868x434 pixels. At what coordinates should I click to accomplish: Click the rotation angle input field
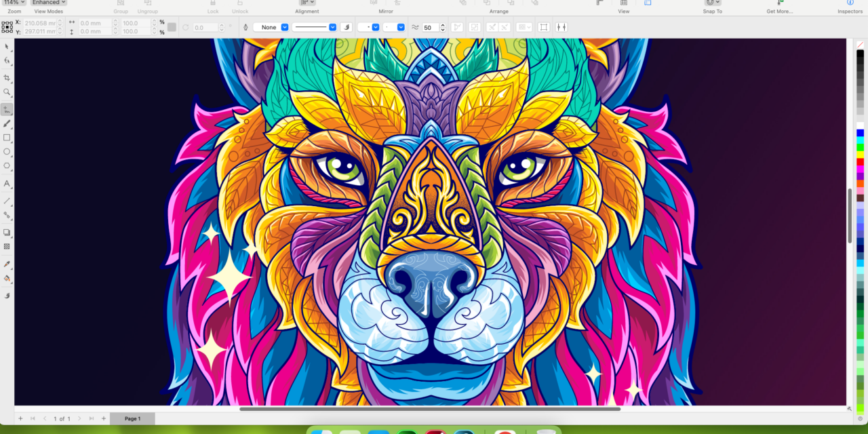(206, 27)
